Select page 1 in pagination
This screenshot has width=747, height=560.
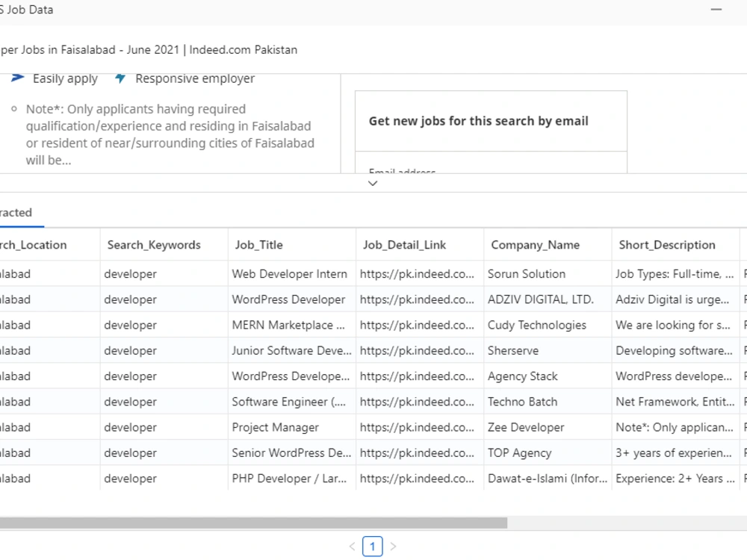click(373, 547)
